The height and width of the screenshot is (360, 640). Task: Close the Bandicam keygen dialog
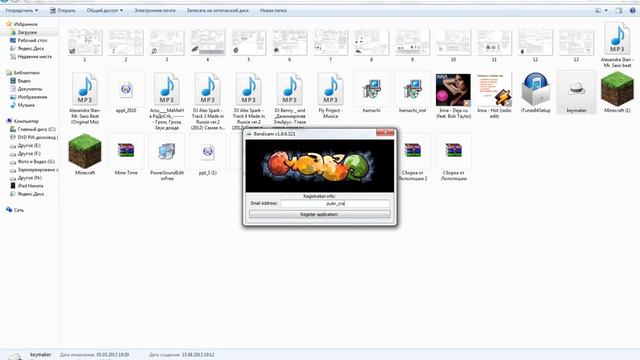point(385,133)
